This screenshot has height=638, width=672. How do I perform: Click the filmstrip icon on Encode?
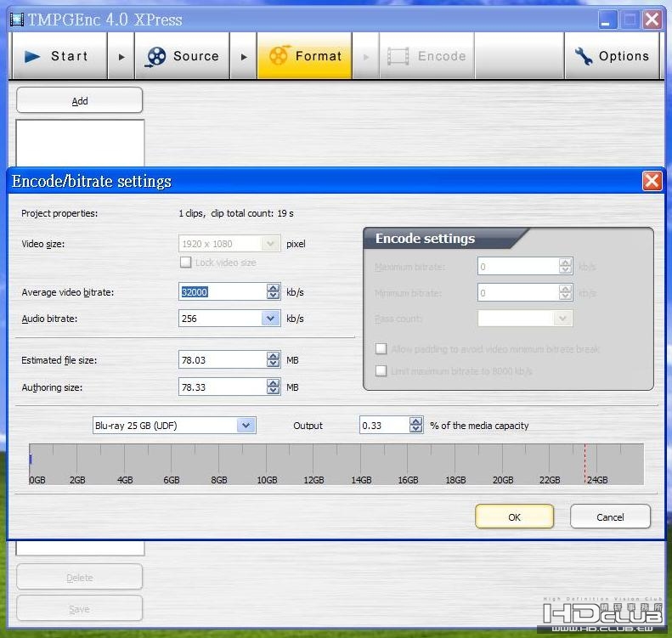[x=398, y=57]
